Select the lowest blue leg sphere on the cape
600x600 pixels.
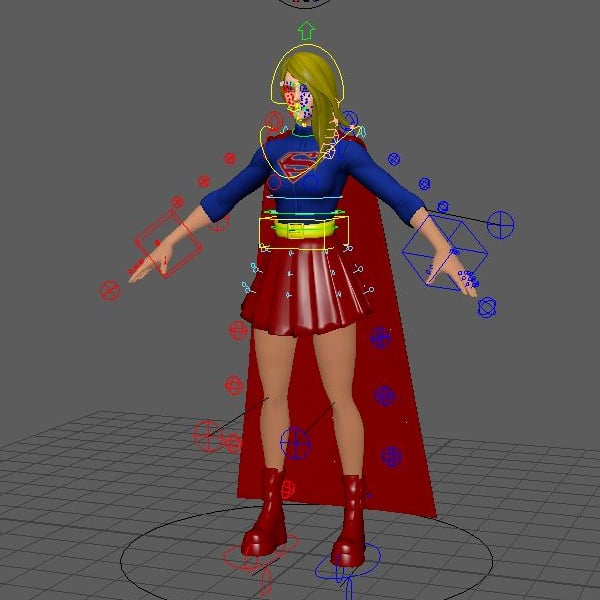tap(391, 457)
